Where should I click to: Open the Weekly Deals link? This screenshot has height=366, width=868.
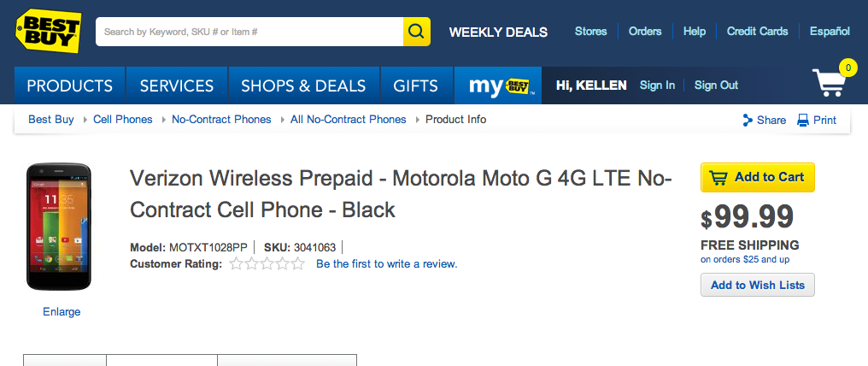click(x=498, y=32)
